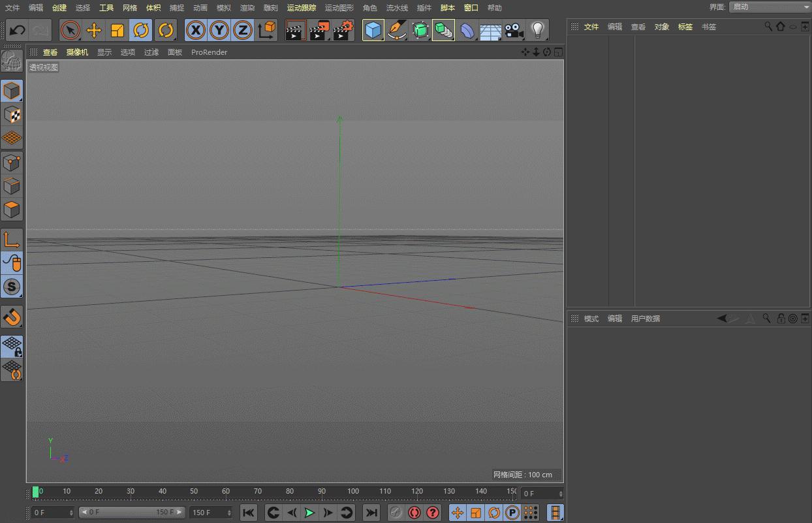Activate the Move tool
Image resolution: width=812 pixels, height=523 pixels.
coord(93,30)
